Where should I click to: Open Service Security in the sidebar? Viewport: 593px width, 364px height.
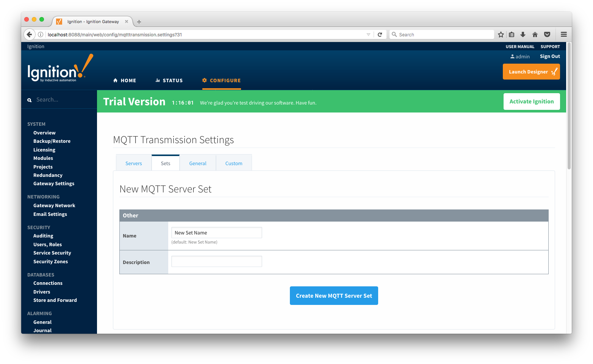[x=52, y=253]
